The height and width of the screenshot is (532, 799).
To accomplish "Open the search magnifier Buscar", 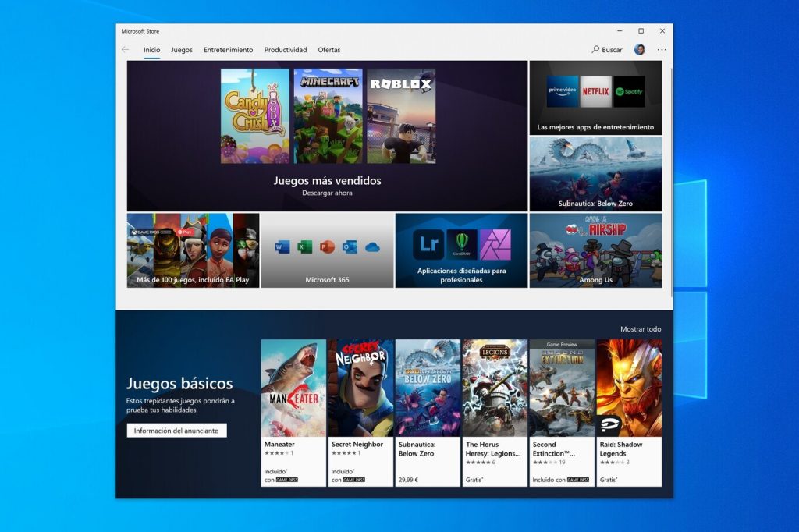I will [606, 50].
